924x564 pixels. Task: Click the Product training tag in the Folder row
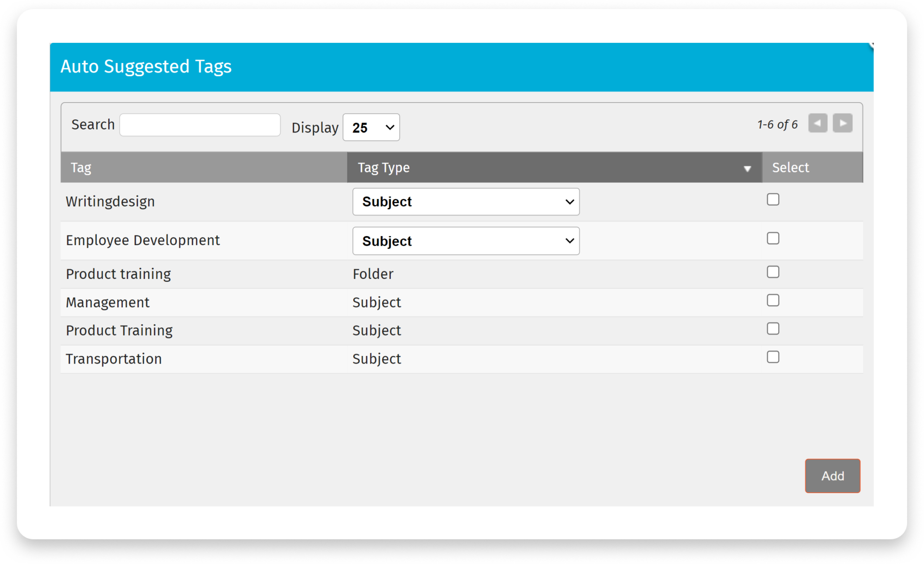pos(118,274)
